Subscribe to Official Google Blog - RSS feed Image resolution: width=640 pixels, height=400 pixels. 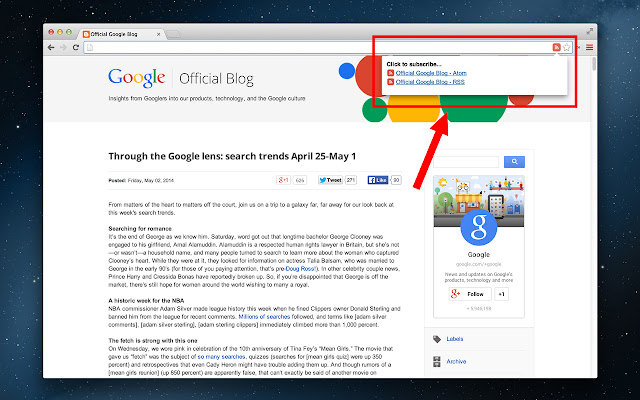tap(430, 82)
